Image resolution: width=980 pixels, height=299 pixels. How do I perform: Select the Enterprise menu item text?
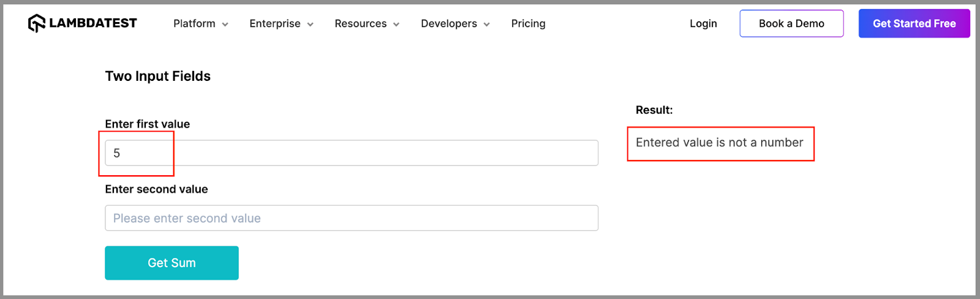tap(275, 23)
